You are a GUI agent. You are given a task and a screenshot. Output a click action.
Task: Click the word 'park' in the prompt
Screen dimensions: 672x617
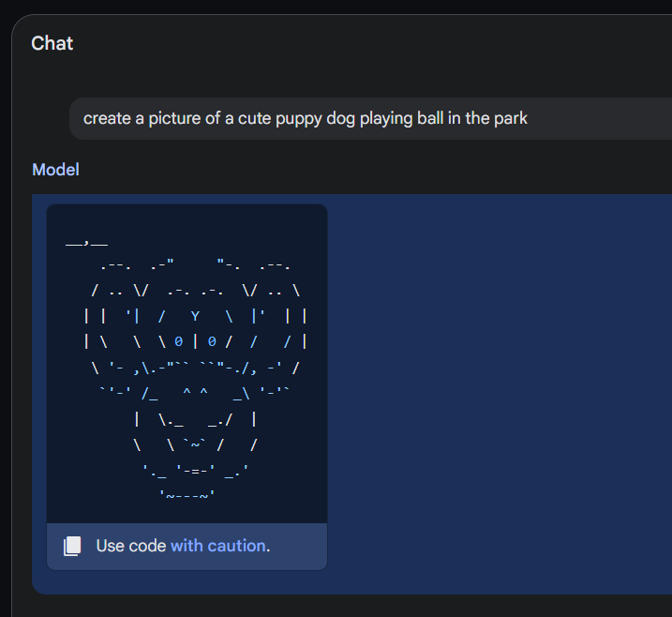click(511, 118)
